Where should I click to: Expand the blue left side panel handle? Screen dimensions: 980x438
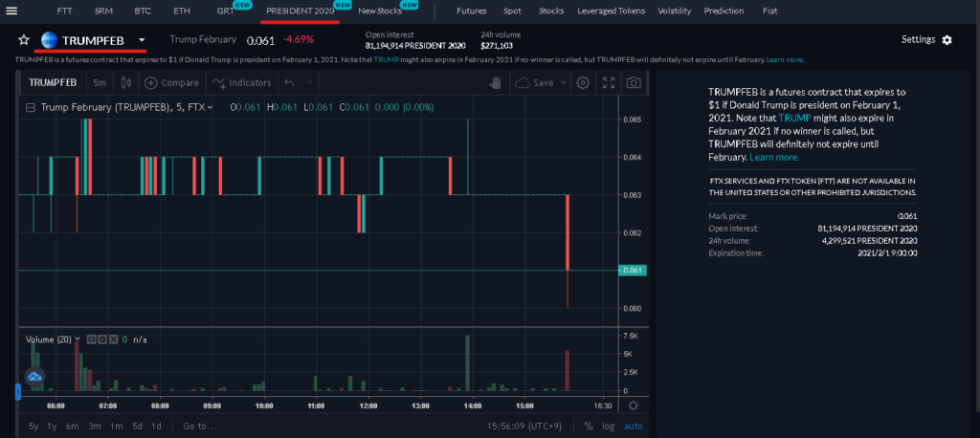coord(17,392)
